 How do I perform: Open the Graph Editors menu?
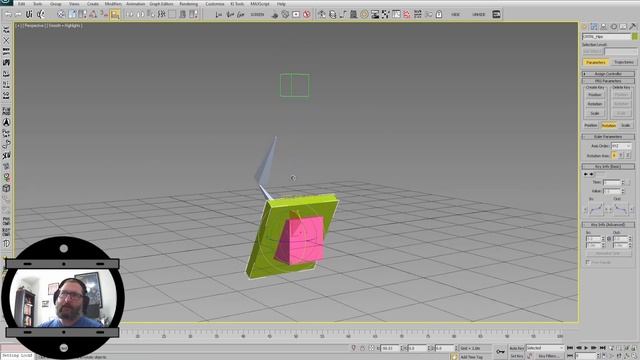click(161, 4)
